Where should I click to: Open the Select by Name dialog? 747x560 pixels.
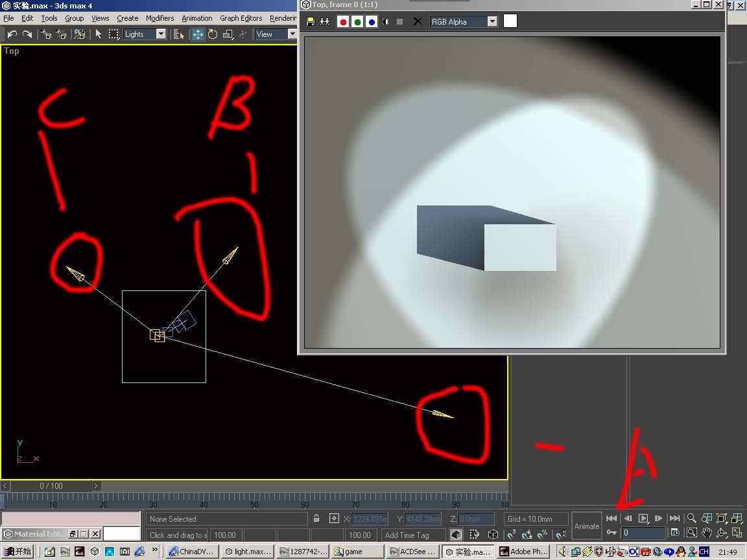point(179,34)
